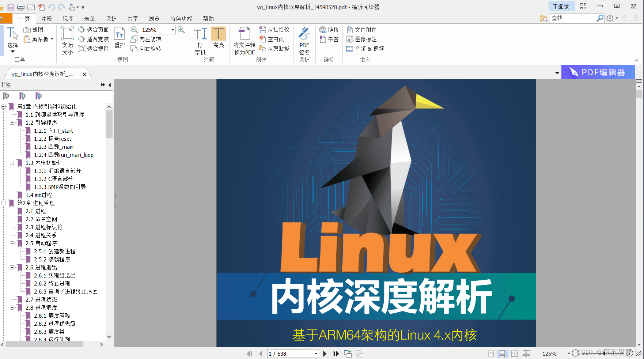The height and width of the screenshot is (359, 644).
Task: Click the page number input showing 1 / 638
Action: (x=291, y=354)
